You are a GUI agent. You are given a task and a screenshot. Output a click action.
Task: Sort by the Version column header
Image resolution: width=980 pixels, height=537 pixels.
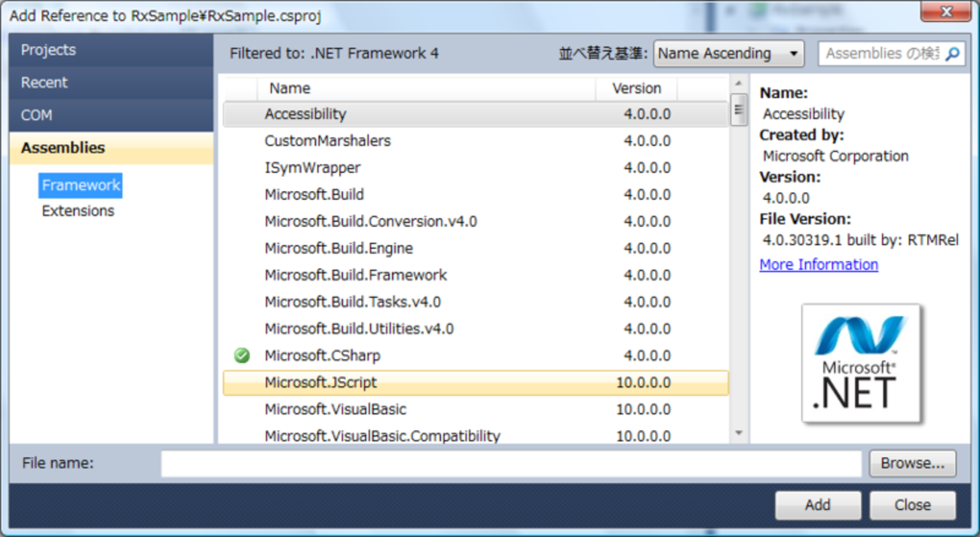(x=636, y=89)
